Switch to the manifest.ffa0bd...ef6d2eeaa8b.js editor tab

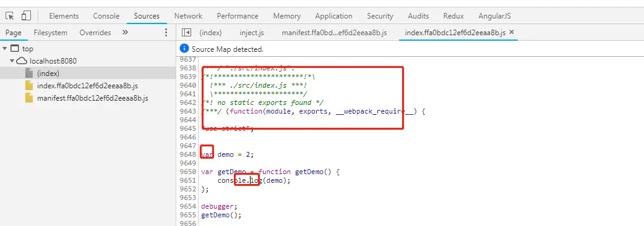334,32
